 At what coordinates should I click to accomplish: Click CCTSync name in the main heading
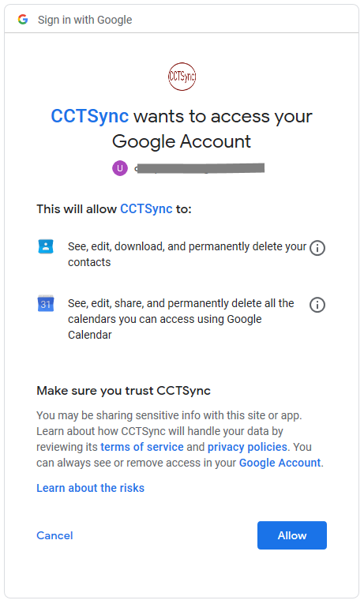(90, 116)
